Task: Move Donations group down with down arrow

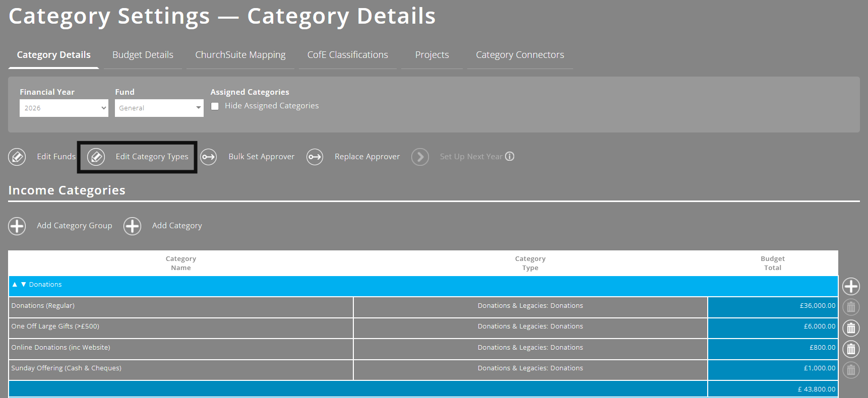Action: tap(23, 285)
